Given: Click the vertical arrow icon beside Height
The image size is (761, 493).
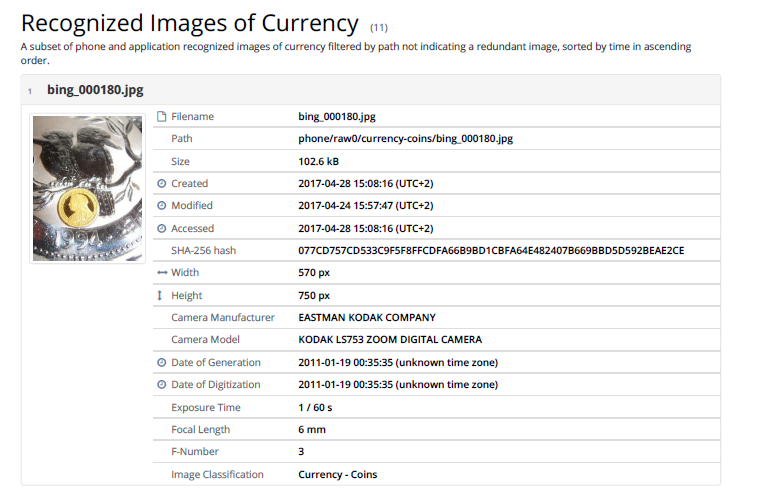Looking at the screenshot, I should tap(162, 296).
